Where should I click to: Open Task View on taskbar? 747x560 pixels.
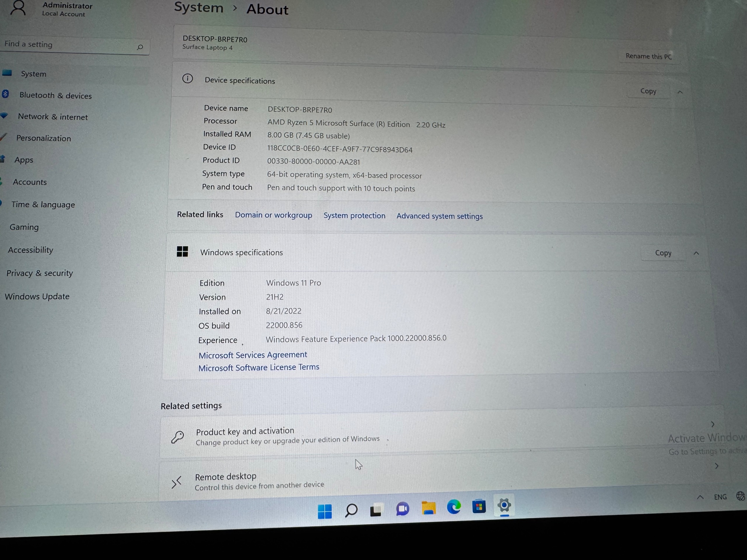(x=376, y=510)
